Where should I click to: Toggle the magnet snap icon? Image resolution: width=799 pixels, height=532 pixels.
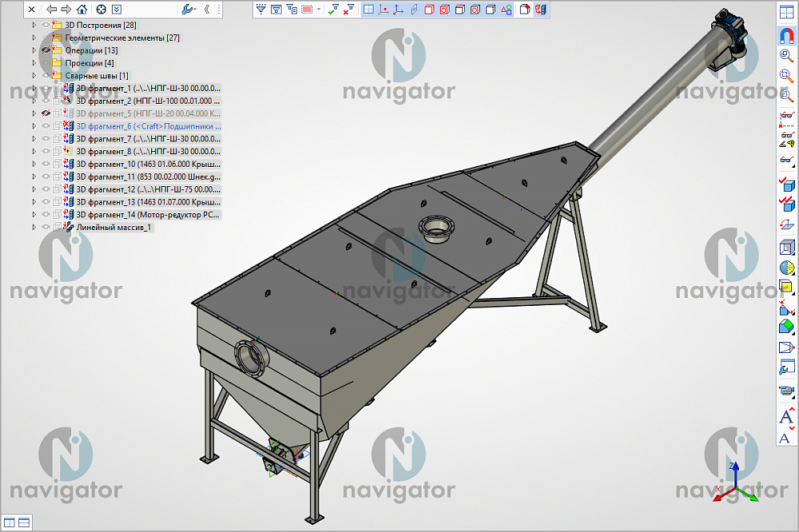click(787, 35)
